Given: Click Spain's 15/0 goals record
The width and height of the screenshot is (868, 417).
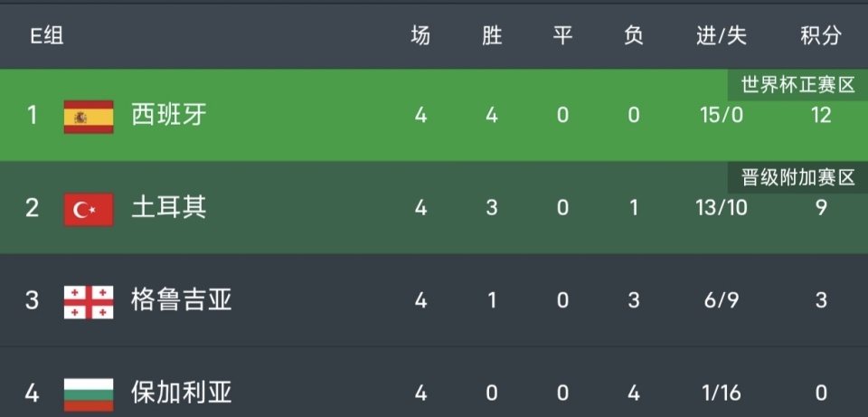Looking at the screenshot, I should (x=721, y=116).
